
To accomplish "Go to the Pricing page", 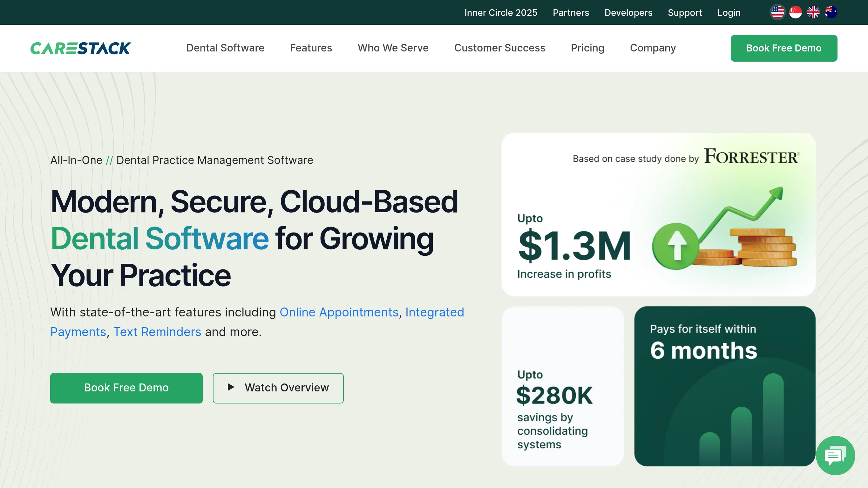I will pyautogui.click(x=587, y=48).
